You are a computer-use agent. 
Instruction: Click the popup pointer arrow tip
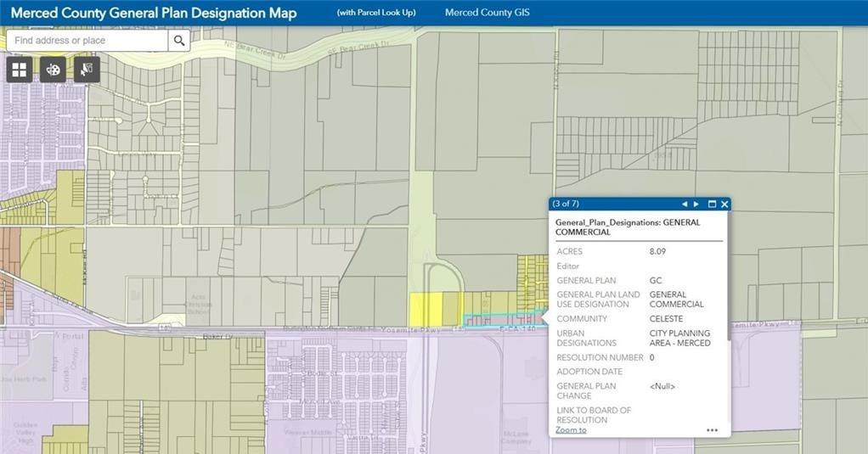(x=544, y=318)
